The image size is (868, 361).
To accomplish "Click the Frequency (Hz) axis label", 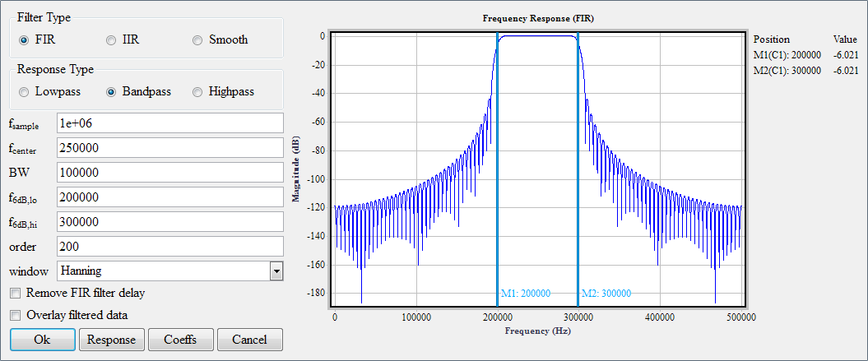I will [x=537, y=331].
